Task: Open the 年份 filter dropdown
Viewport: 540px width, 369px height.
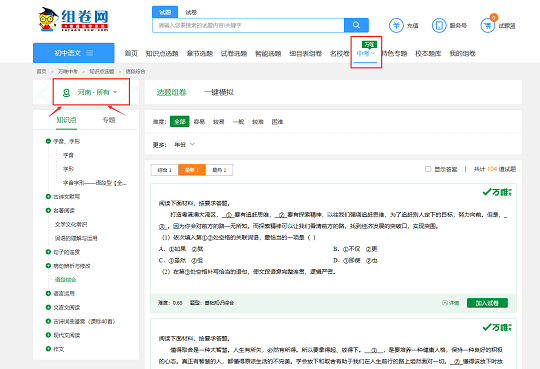Action: pos(184,144)
